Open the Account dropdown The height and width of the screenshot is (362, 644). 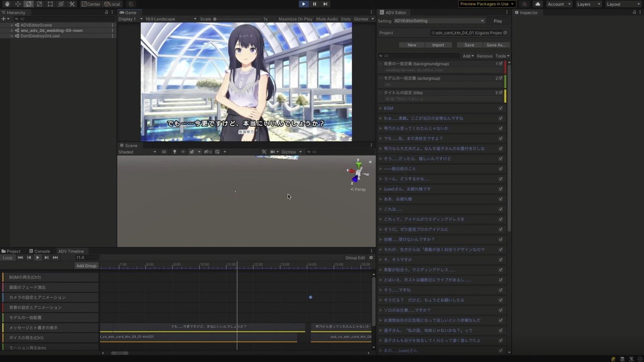click(x=558, y=4)
